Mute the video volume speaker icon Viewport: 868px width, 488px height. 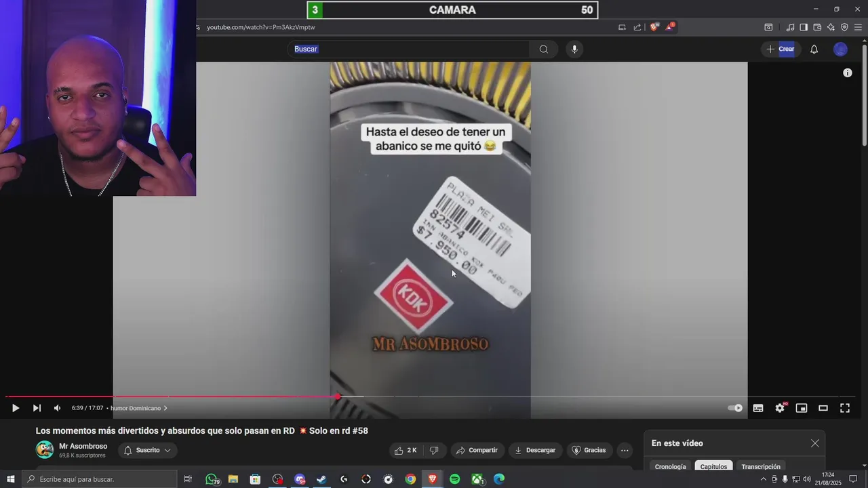click(x=57, y=408)
